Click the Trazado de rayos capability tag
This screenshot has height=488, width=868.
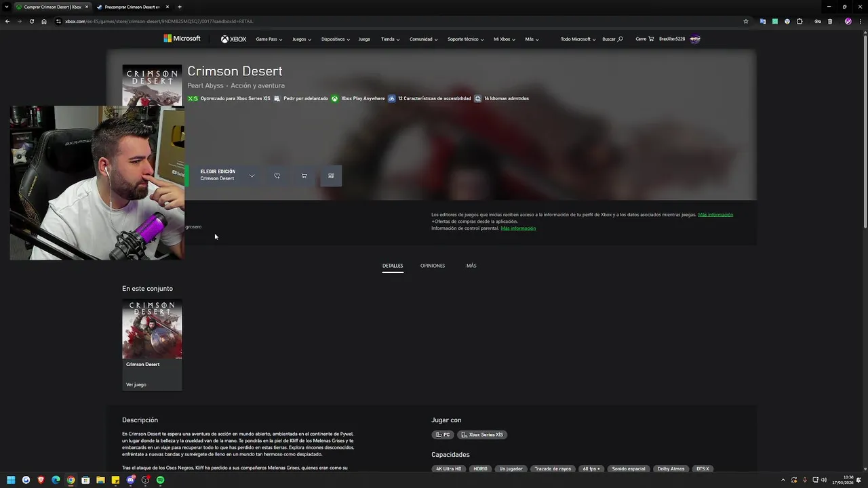553,468
